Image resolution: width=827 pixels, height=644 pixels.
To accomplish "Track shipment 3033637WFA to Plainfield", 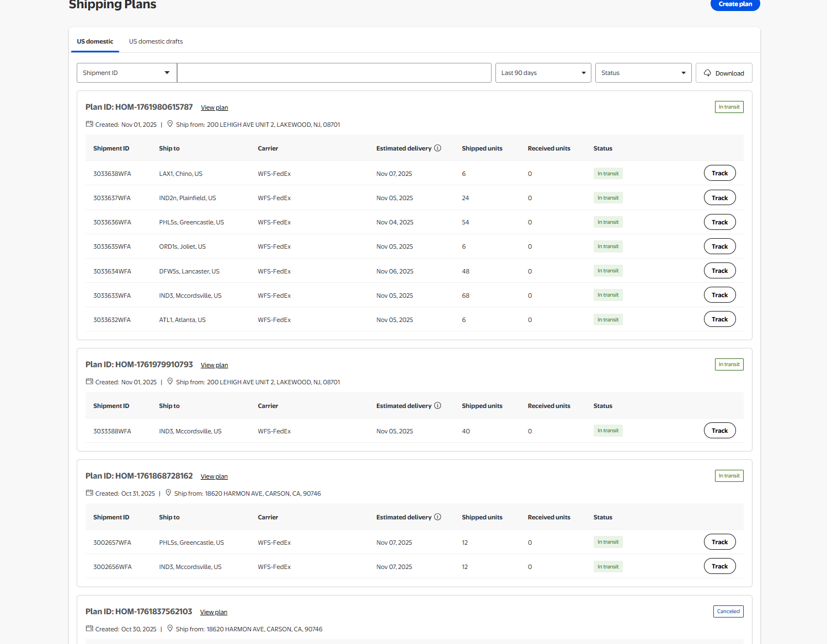I will click(719, 198).
